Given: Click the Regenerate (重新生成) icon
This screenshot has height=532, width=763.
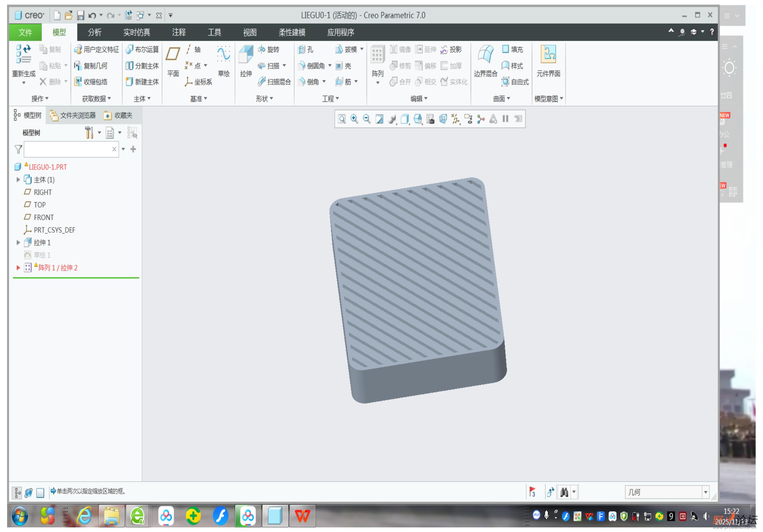Looking at the screenshot, I should coord(24,54).
